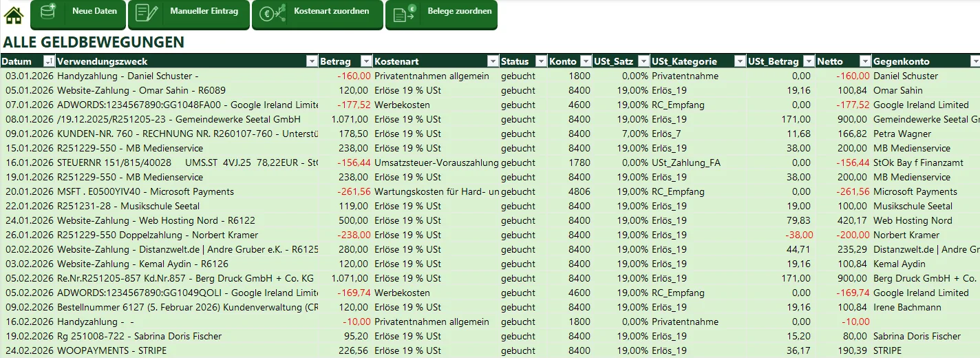Select the date cell 03.01.2026
Image resolution: width=980 pixels, height=358 pixels.
coord(28,76)
